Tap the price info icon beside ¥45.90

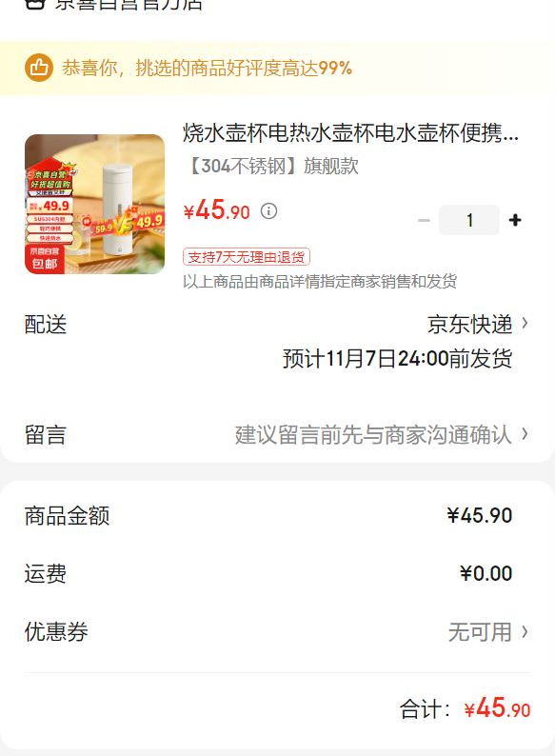[x=268, y=211]
